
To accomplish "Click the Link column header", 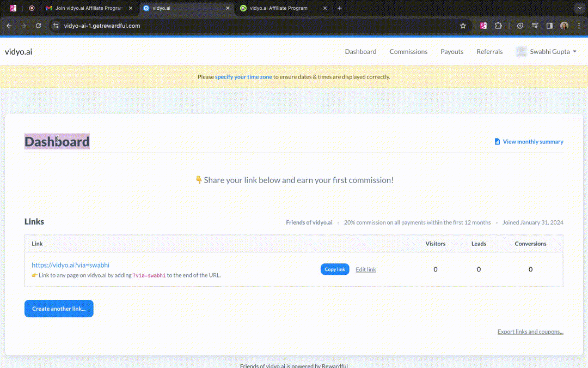I will tap(37, 244).
